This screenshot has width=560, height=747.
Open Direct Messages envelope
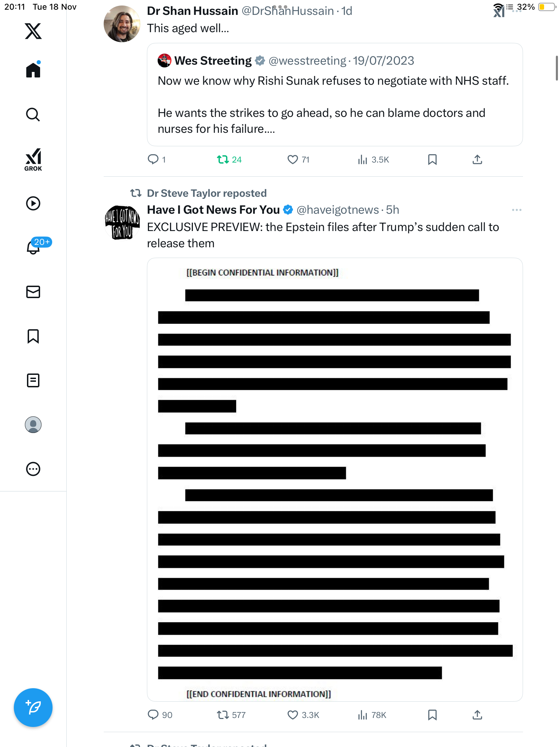(x=33, y=292)
